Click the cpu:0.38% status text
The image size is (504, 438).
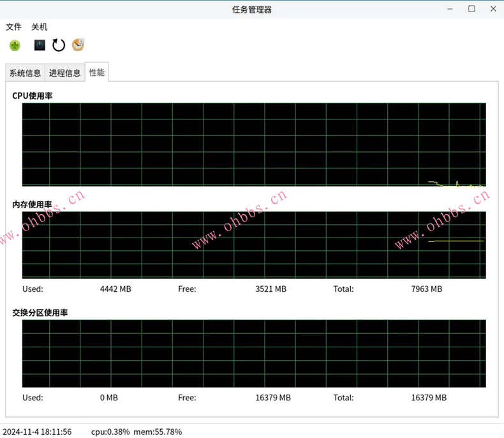[110, 432]
